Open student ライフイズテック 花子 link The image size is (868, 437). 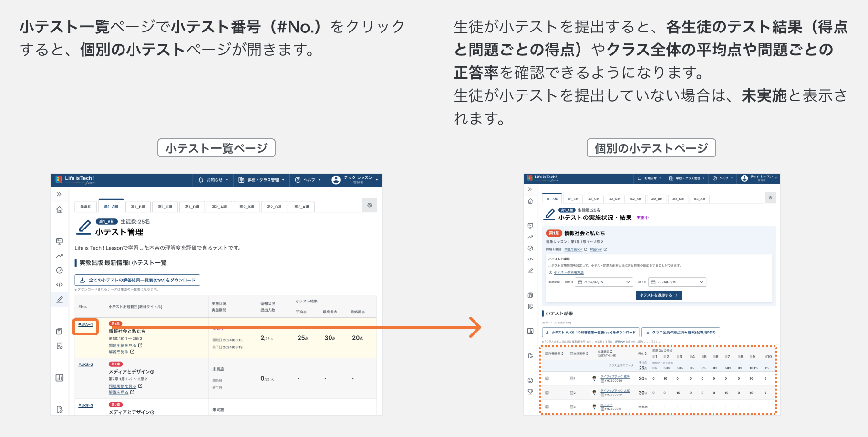coord(615,377)
